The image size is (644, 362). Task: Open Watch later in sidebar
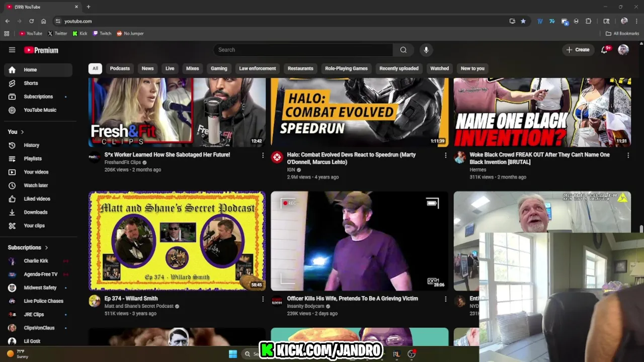(x=38, y=186)
